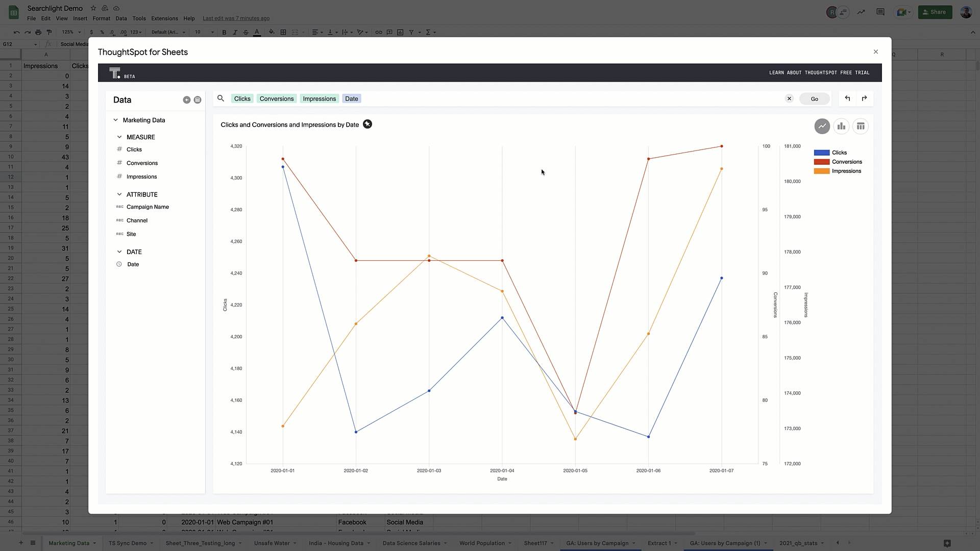The height and width of the screenshot is (551, 980).
Task: Star the Searchlight Demo document
Action: point(93,8)
